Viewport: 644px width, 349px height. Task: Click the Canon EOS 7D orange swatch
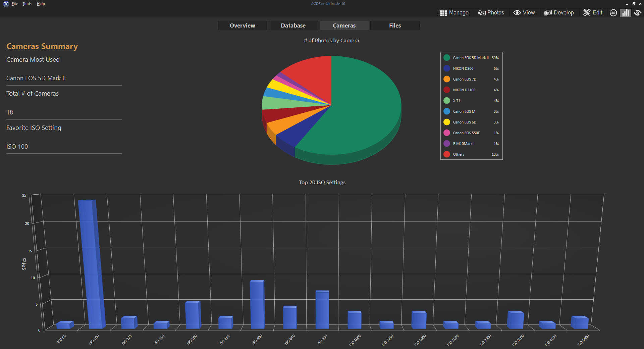click(x=446, y=79)
